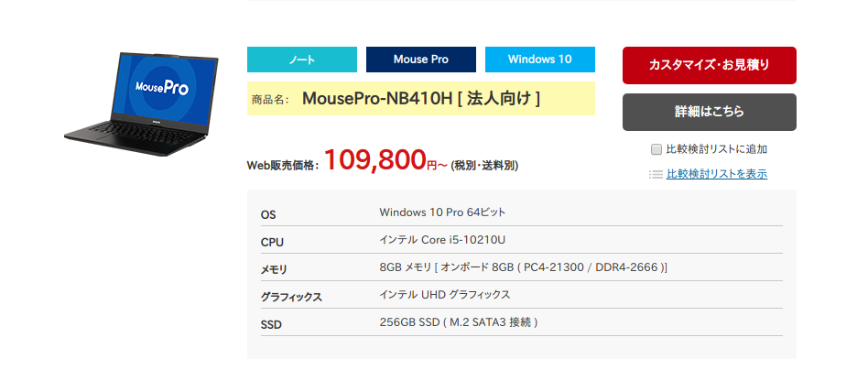The height and width of the screenshot is (370, 868).
Task: Select the Mouse Pro brand tag
Action: coord(421,60)
